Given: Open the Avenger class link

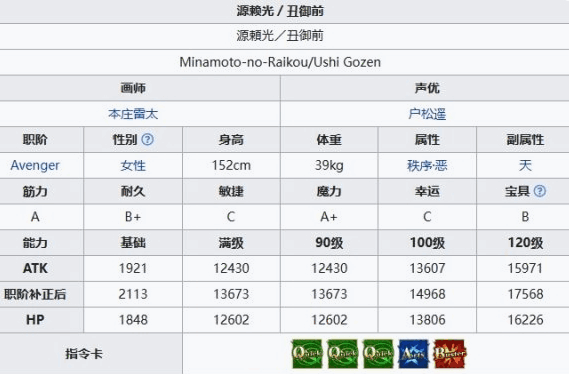Looking at the screenshot, I should (35, 165).
